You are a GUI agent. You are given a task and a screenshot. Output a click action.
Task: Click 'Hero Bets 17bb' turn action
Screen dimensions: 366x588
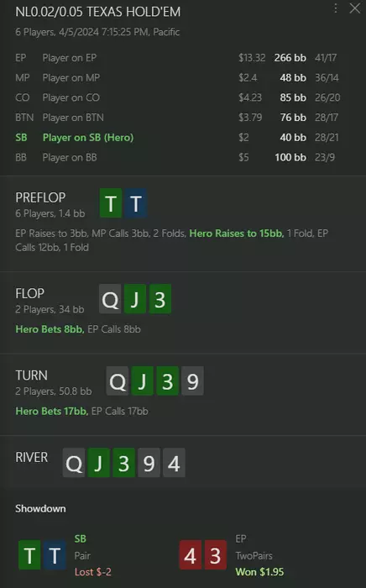point(52,412)
